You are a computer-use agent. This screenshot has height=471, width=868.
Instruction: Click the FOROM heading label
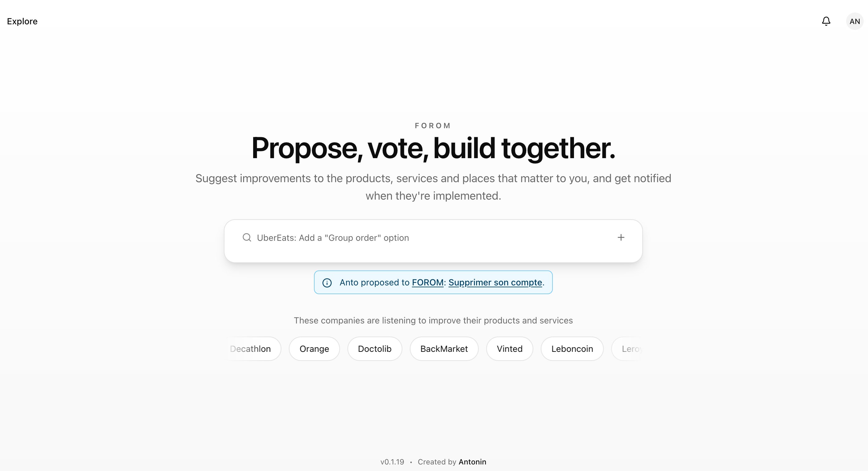pyautogui.click(x=433, y=125)
